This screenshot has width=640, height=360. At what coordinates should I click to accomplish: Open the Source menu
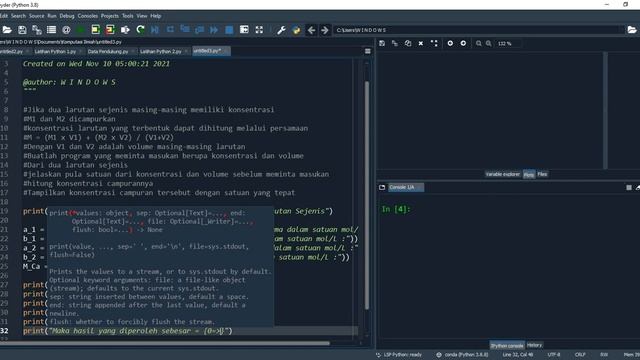tap(36, 16)
